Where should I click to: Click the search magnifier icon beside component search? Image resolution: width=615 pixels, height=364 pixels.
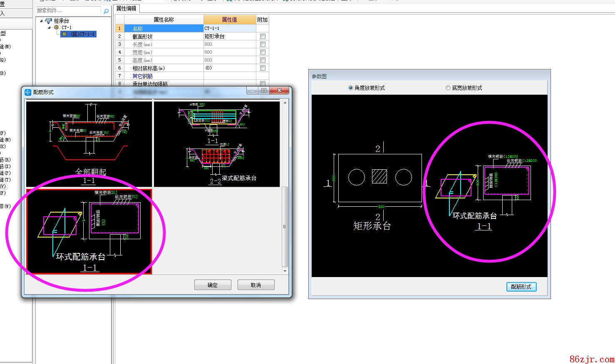[106, 11]
